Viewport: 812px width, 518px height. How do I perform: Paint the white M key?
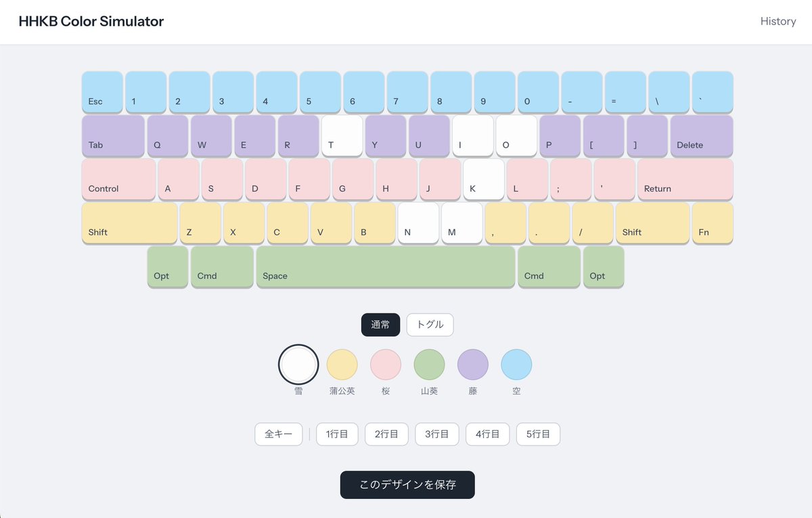pyautogui.click(x=462, y=223)
